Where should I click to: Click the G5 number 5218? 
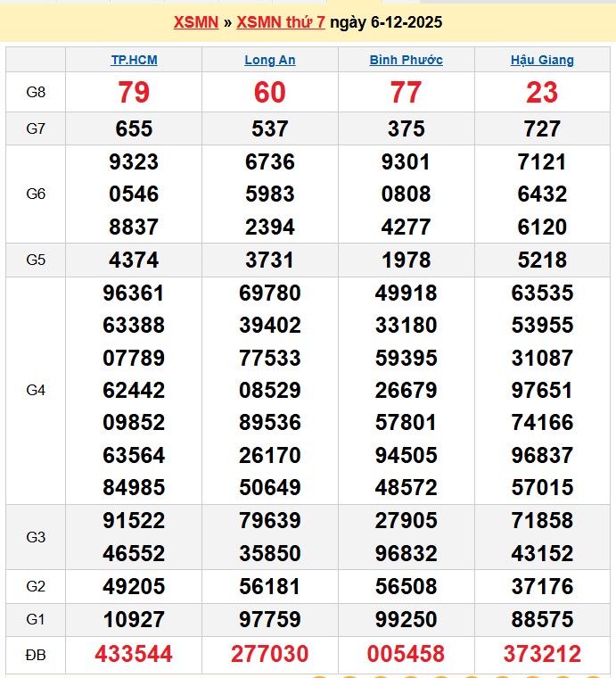tap(542, 260)
